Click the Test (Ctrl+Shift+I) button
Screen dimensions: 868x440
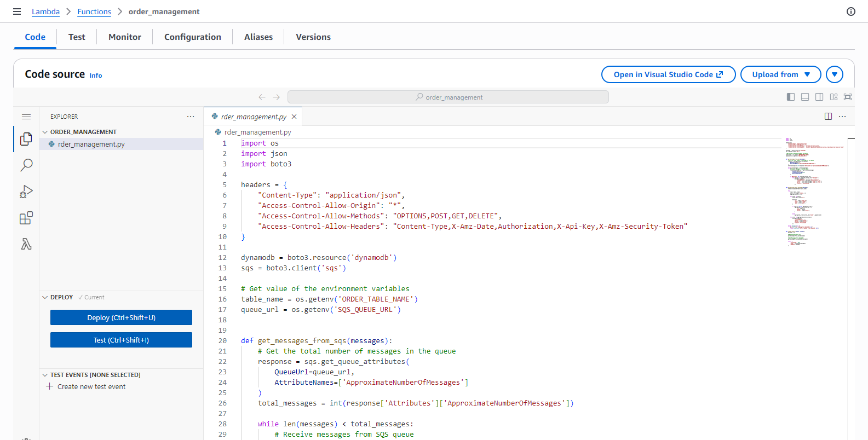tap(121, 340)
